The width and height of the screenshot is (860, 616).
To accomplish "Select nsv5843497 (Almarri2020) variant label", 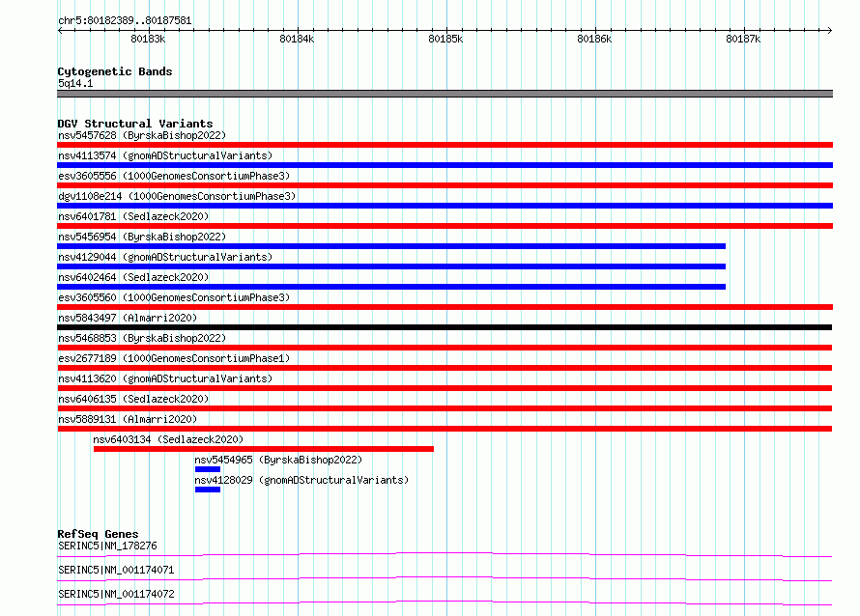I will point(128,318).
